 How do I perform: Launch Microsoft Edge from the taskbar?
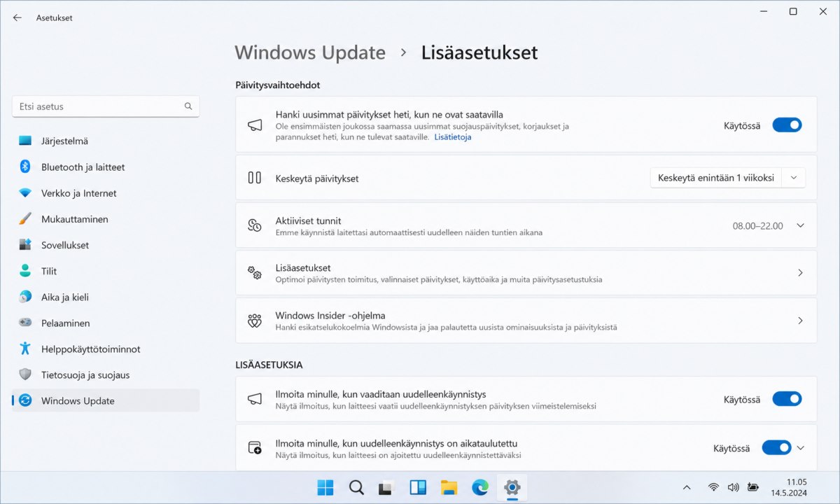pyautogui.click(x=479, y=487)
